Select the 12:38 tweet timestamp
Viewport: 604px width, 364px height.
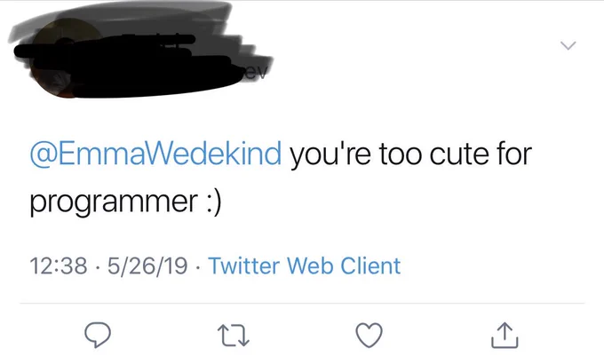pyautogui.click(x=59, y=265)
